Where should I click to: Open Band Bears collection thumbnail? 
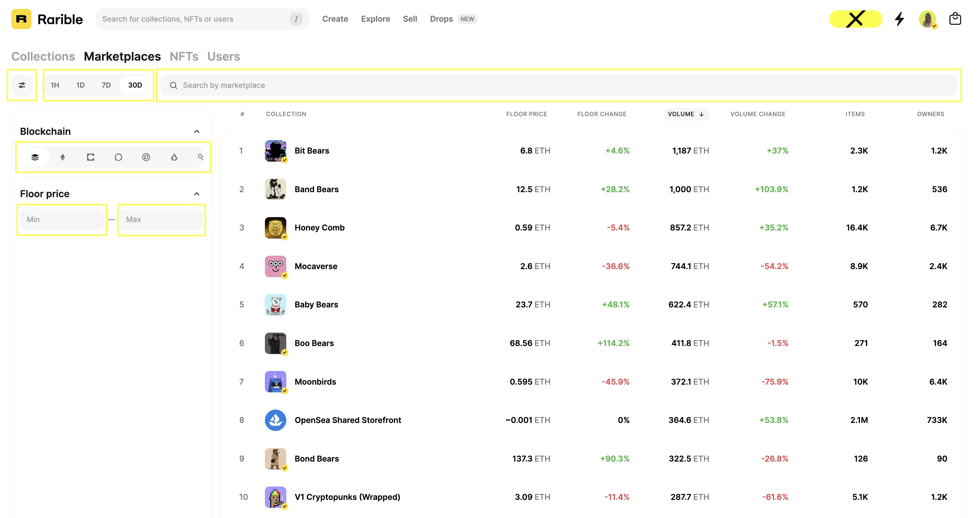[275, 189]
